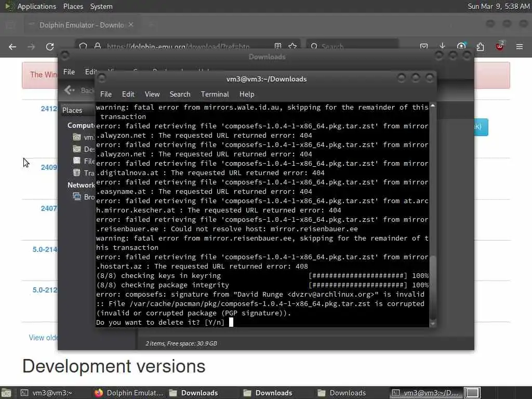Open the Firefox downloads arrow icon

[x=442, y=46]
